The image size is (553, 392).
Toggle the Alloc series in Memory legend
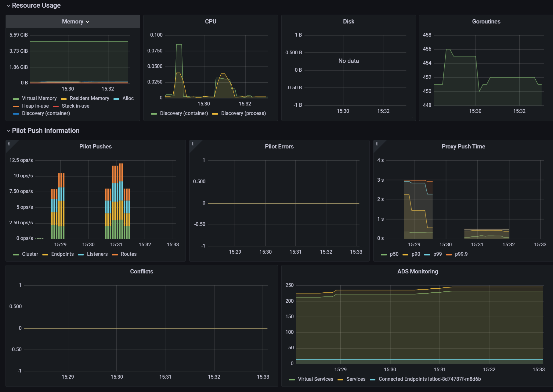pos(128,98)
